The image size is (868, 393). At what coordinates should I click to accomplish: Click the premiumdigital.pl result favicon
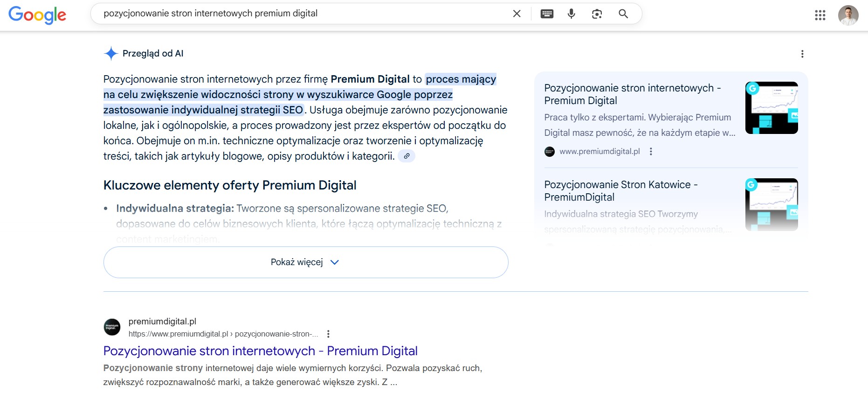point(112,327)
